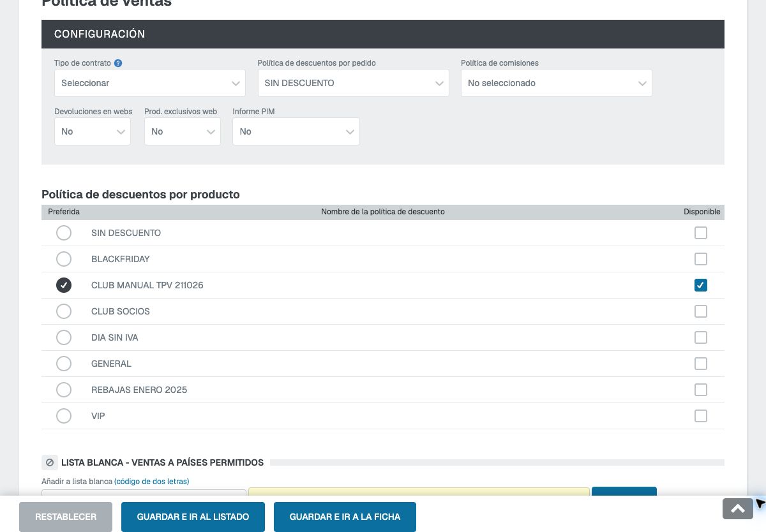The image size is (766, 532).
Task: Tick Disponible checkbox for REBAJAS ENERO 2025
Action: [701, 390]
